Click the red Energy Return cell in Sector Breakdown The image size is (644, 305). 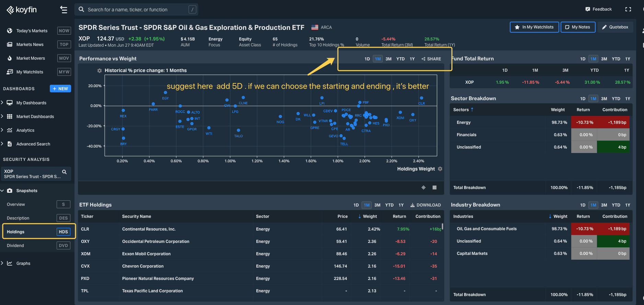584,122
